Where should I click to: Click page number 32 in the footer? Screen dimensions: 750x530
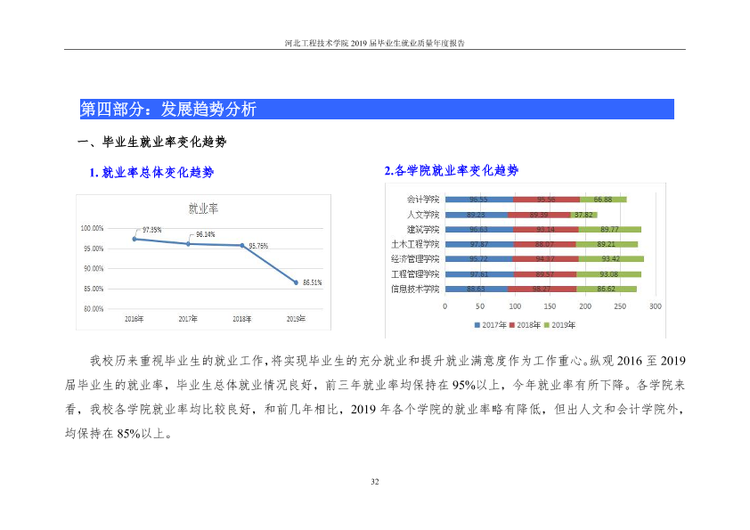tap(375, 482)
